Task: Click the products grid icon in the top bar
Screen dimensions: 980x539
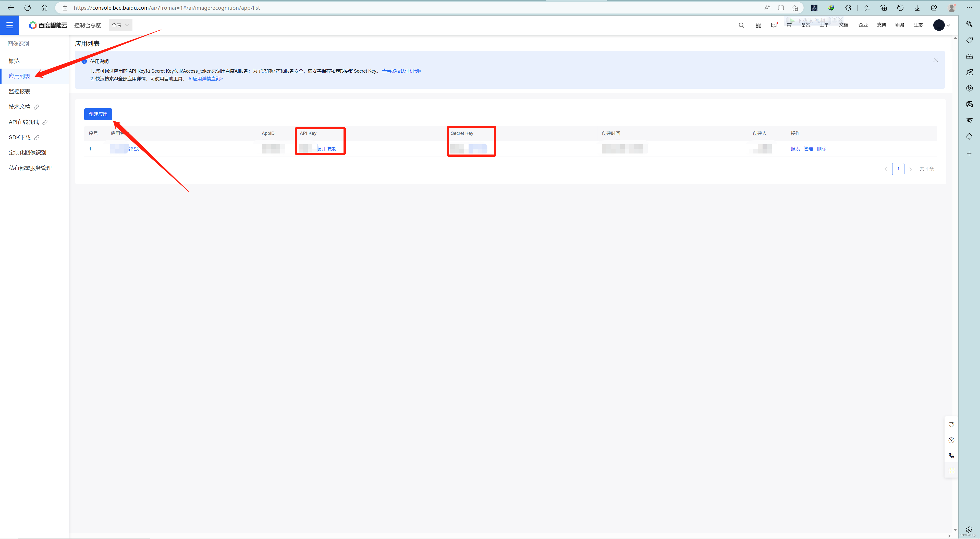Action: point(758,25)
